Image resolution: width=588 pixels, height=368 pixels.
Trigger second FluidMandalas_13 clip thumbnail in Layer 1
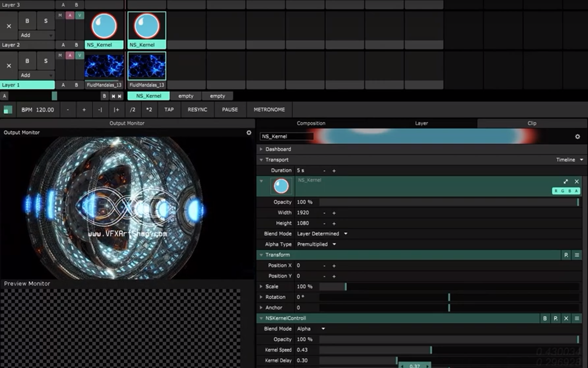[x=146, y=66]
